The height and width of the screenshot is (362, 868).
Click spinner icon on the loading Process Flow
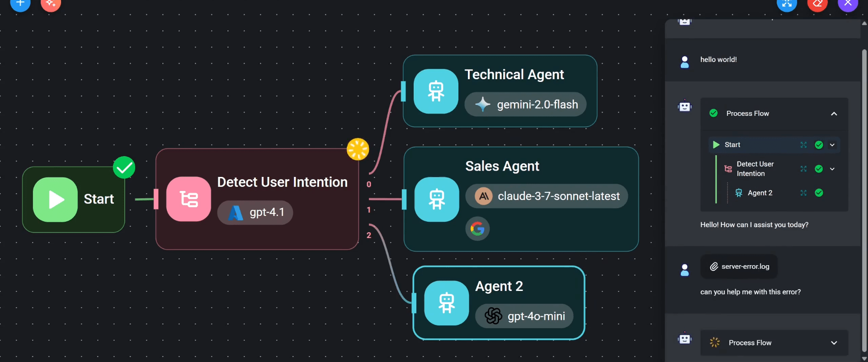[x=715, y=343]
